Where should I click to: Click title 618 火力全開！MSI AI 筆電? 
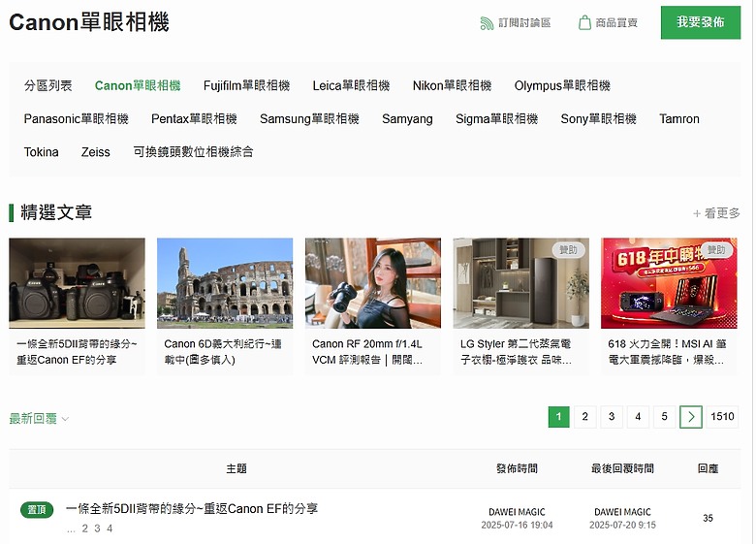pyautogui.click(x=667, y=352)
